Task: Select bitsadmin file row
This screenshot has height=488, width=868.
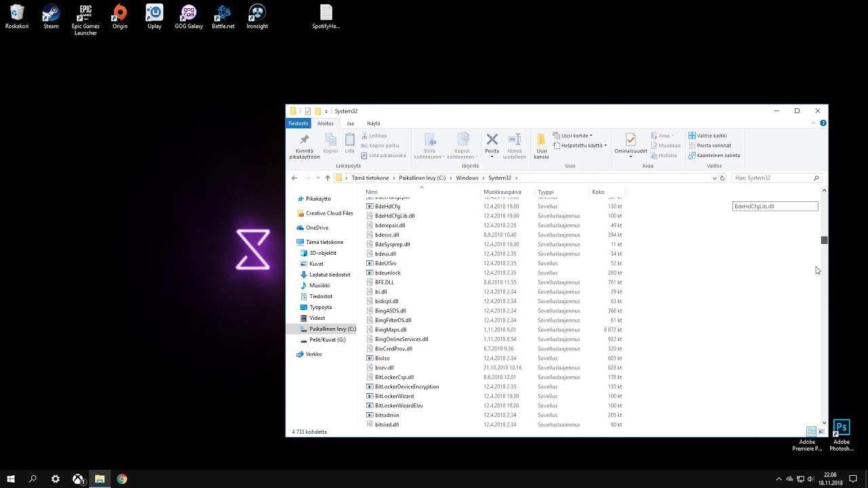Action: [x=494, y=415]
